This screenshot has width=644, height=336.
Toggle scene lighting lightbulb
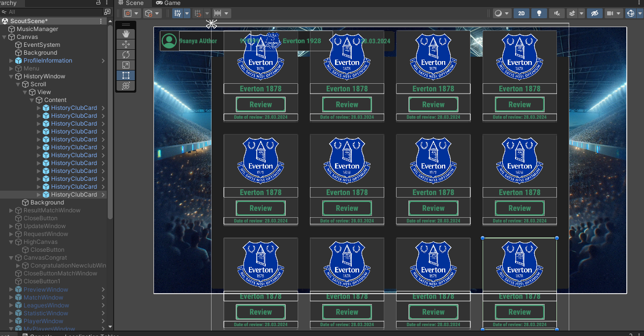tap(539, 13)
